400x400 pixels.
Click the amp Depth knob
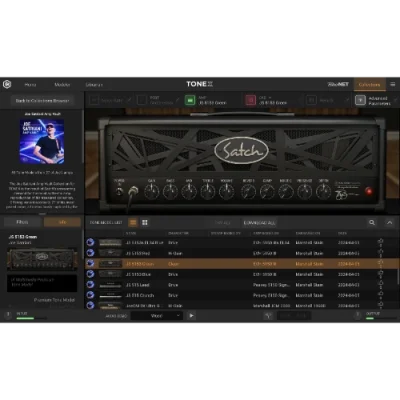point(323,192)
